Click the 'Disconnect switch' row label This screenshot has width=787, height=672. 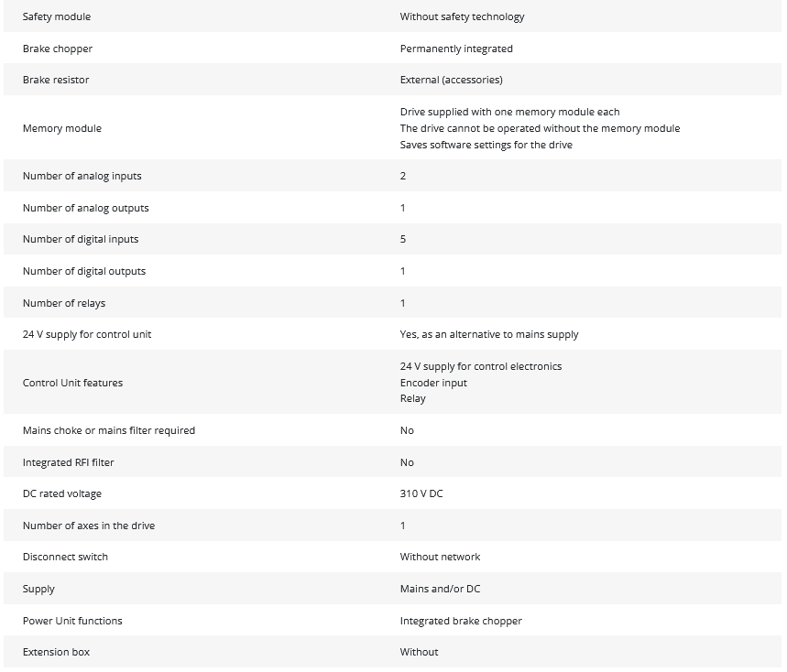(x=65, y=557)
